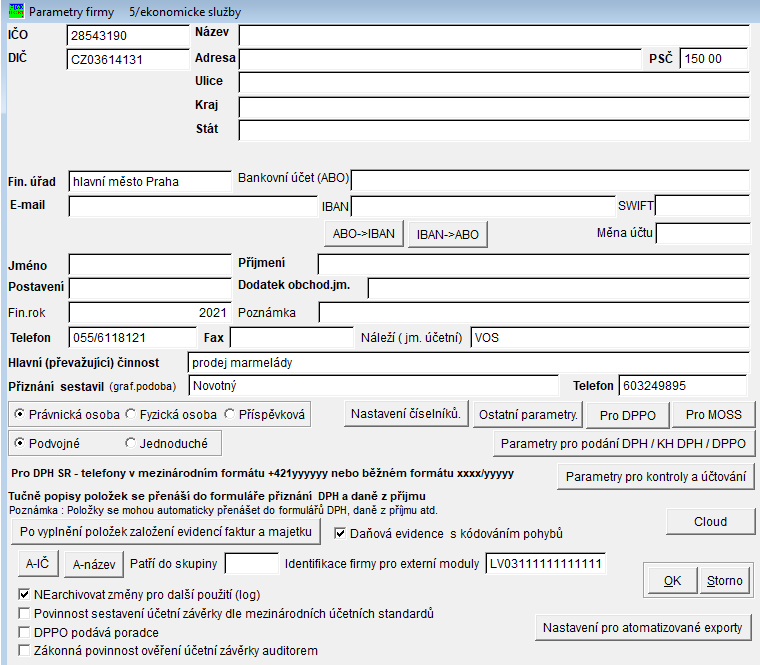
Task: Edit the PSČ field showing 150 00
Action: [x=714, y=59]
